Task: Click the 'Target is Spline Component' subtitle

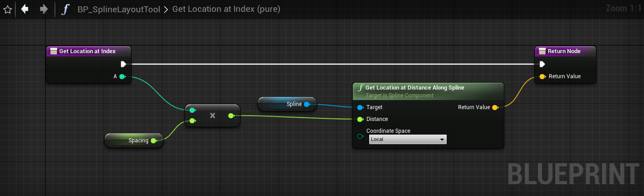Action: pyautogui.click(x=399, y=95)
